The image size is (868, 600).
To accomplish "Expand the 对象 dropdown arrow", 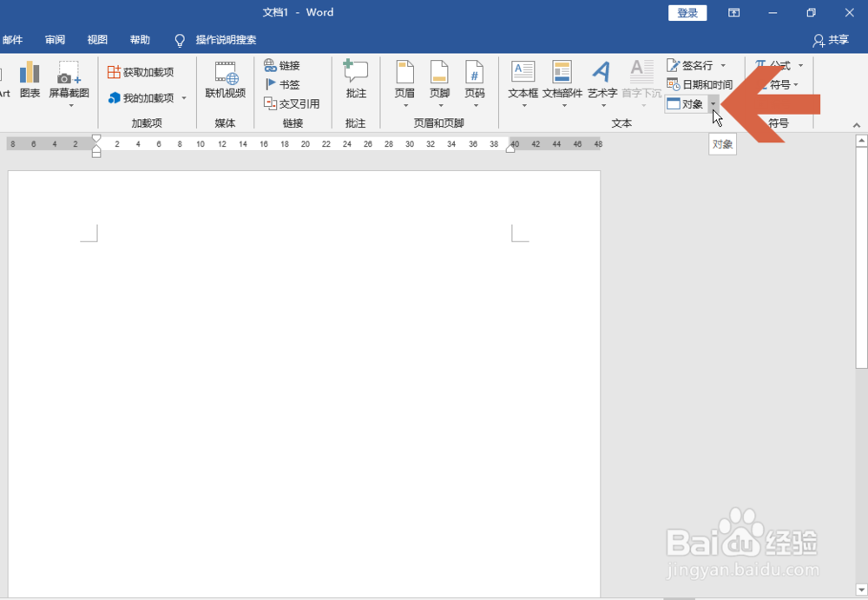I will coord(713,103).
